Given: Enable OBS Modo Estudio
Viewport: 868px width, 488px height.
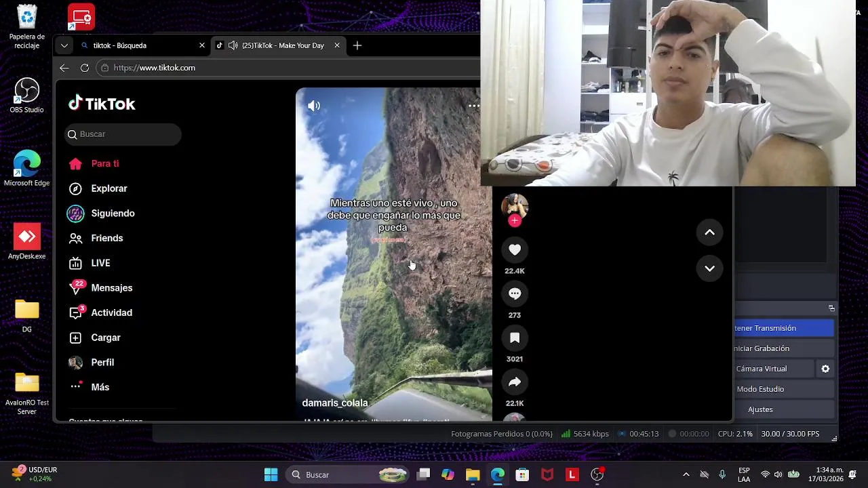Looking at the screenshot, I should (784, 389).
